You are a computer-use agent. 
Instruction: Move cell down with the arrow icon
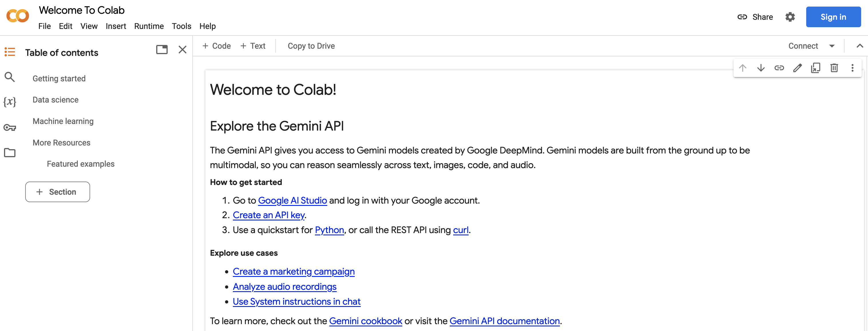coord(761,68)
